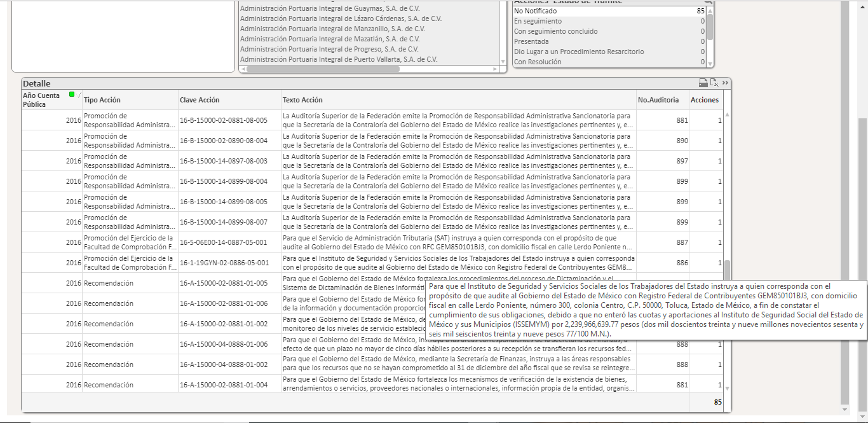Select 'No Notificado' status in list
868x423 pixels.
click(609, 11)
